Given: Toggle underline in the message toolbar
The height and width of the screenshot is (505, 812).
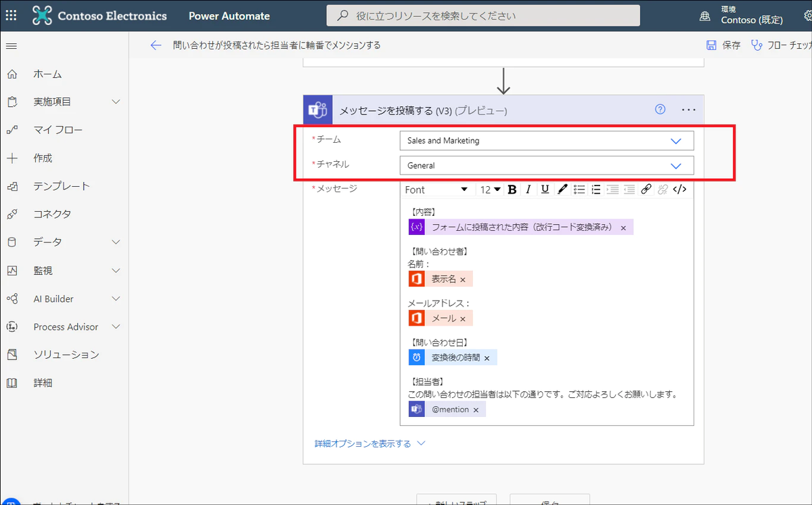Looking at the screenshot, I should tap(545, 190).
